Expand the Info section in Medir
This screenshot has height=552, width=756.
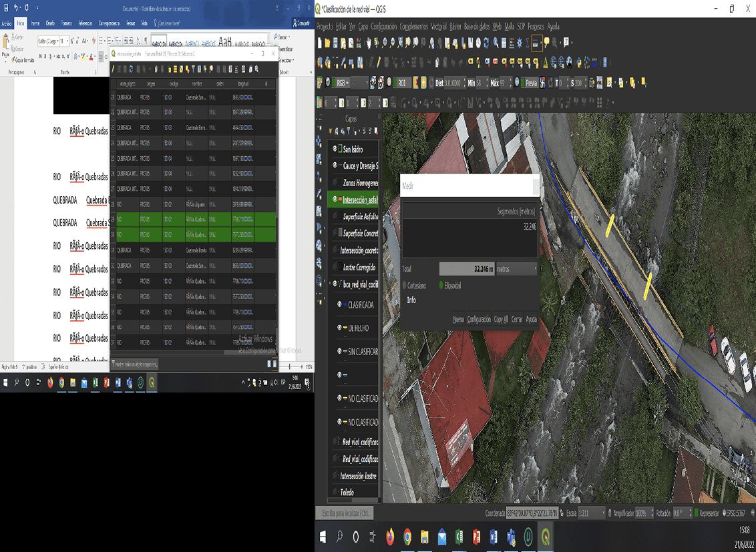411,300
